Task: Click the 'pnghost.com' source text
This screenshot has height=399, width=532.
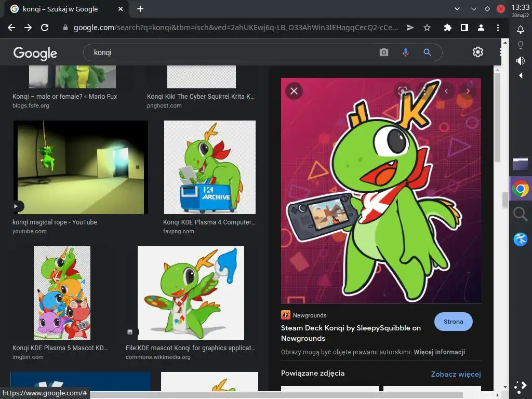Action: click(x=164, y=105)
